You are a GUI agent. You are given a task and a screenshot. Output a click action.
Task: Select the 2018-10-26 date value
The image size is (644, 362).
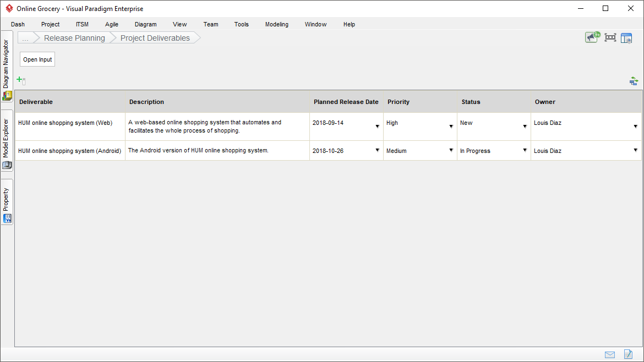(328, 151)
